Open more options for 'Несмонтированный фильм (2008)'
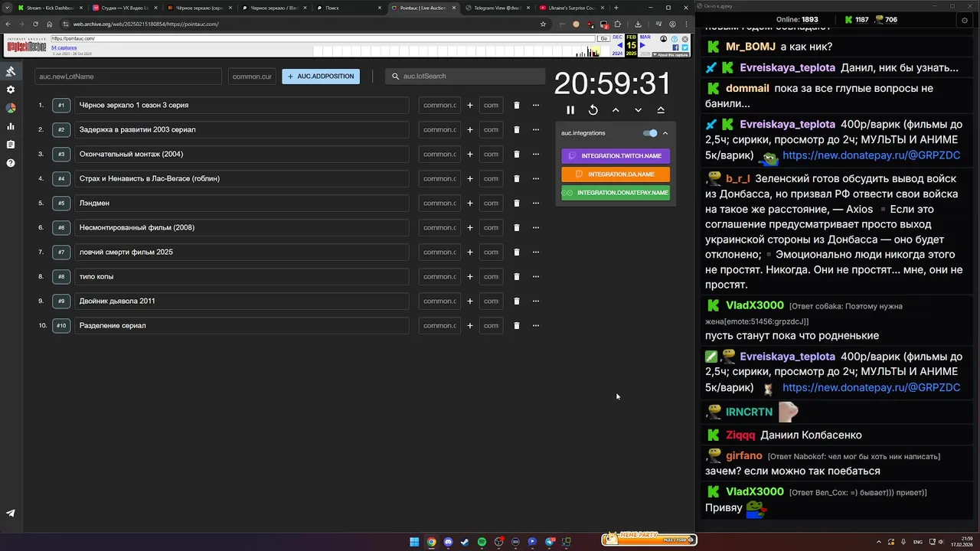This screenshot has height=551, width=980. (536, 227)
